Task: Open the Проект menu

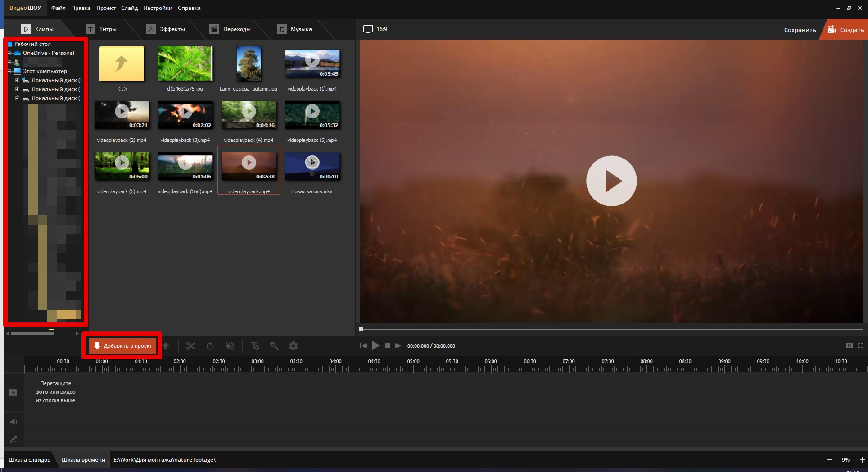Action: [106, 8]
